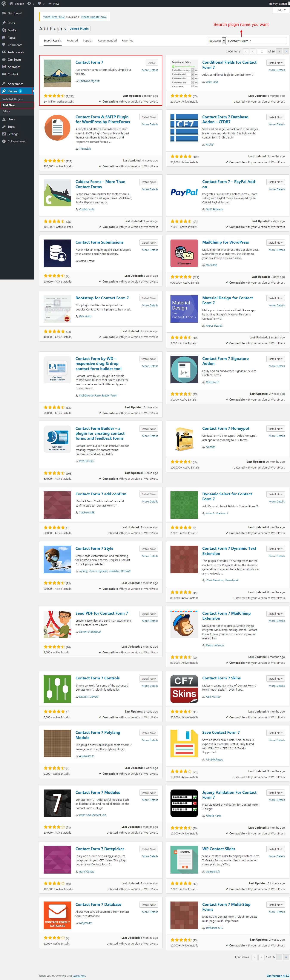Open Testimonials from the sidebar icon

coord(4,52)
